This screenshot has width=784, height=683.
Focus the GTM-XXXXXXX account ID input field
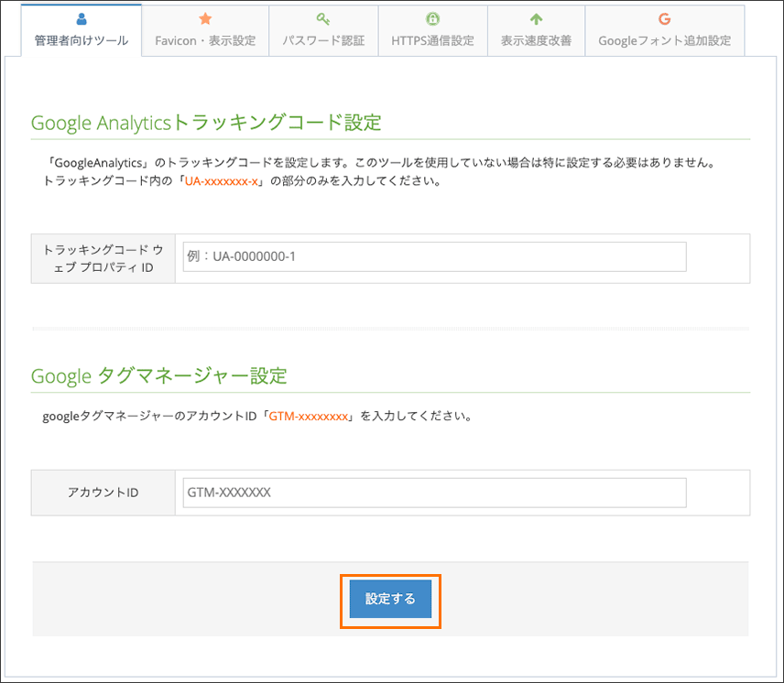pyautogui.click(x=434, y=493)
